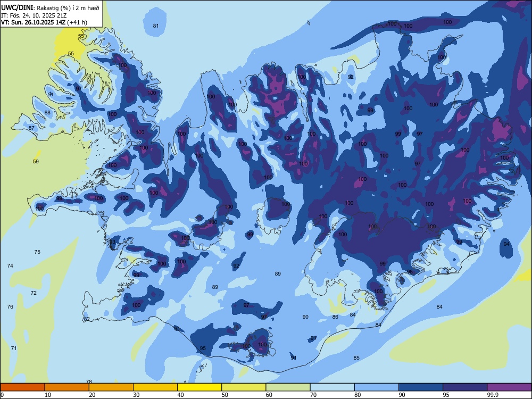Click the '88' humidity value on the map
The image size is (532, 399).
pos(47,113)
